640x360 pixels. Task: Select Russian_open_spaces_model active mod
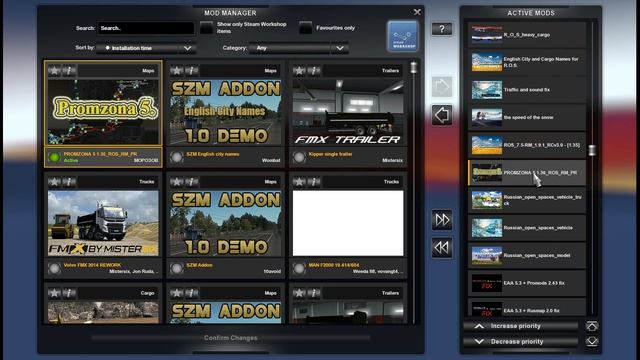[527, 255]
